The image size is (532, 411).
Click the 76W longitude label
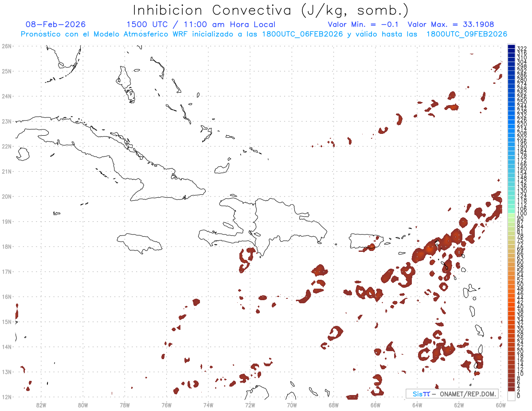tap(167, 405)
